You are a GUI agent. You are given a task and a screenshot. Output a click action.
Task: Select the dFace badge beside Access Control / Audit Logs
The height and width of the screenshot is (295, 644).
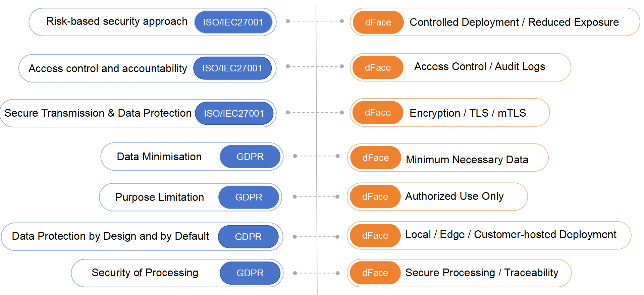pyautogui.click(x=378, y=68)
